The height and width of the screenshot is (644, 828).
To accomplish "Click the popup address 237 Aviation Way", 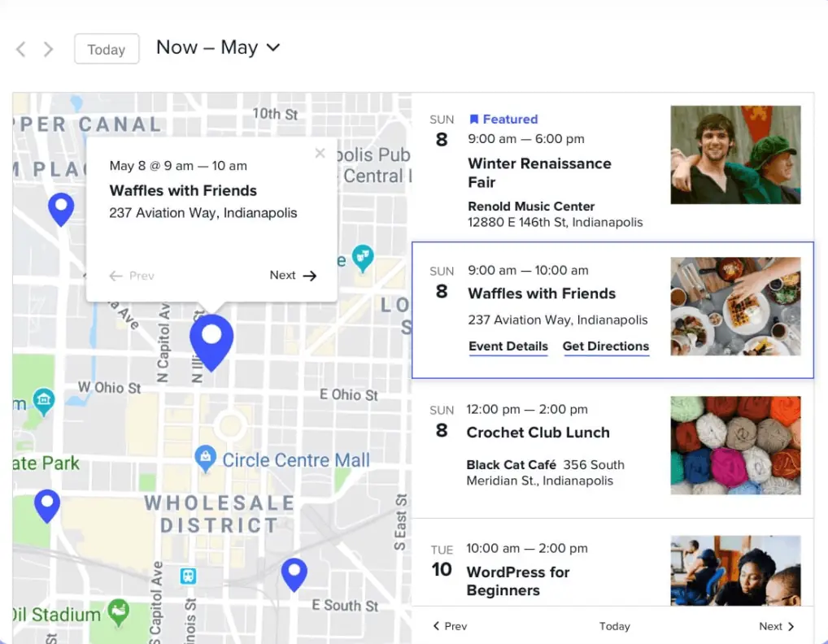I will pos(203,213).
